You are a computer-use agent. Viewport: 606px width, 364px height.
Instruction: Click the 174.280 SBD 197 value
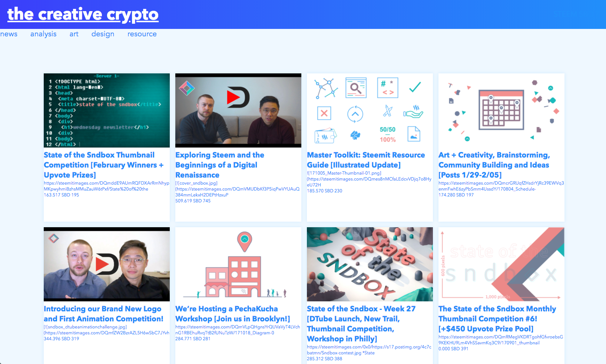click(456, 195)
